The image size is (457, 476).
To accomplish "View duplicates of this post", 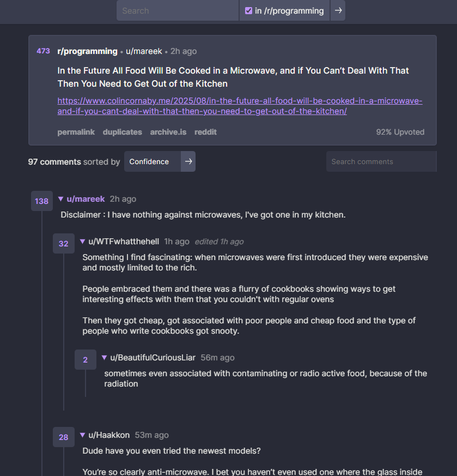I will (122, 132).
